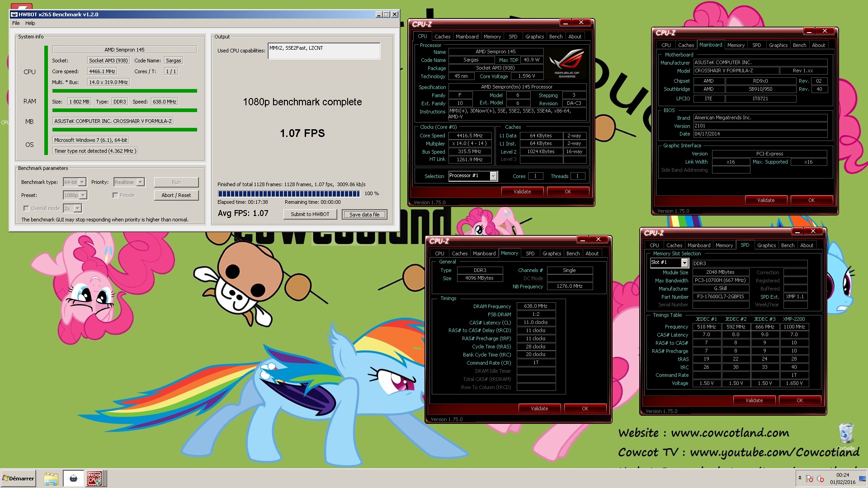Click the Model CROSSHAIR V FORMULA-Z field

[x=736, y=70]
